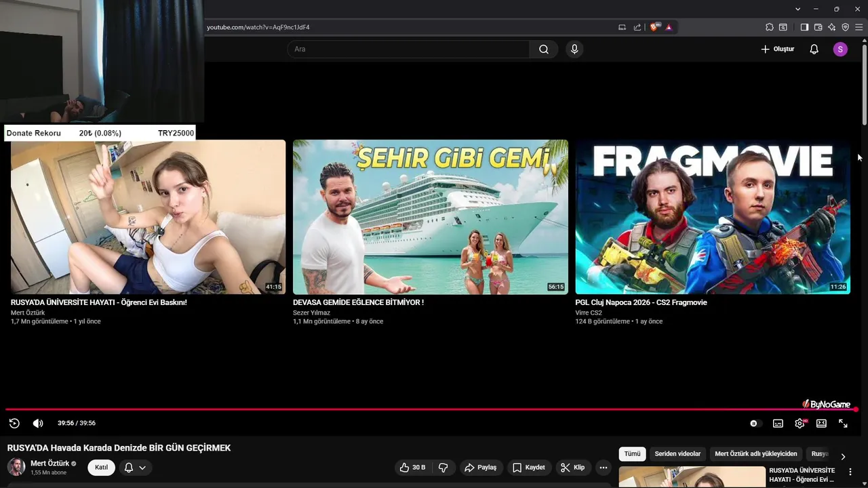
Task: Switch player to theater mode
Action: coord(821,423)
